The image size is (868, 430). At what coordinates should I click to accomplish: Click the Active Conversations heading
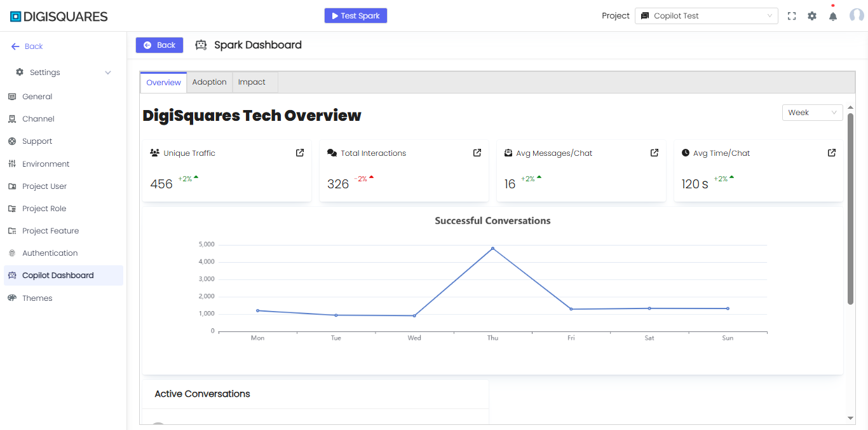[x=202, y=394]
